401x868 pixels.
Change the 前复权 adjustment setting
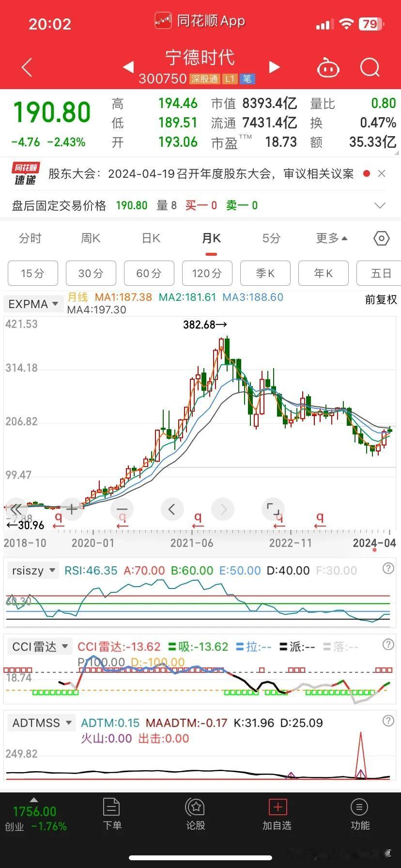[381, 300]
